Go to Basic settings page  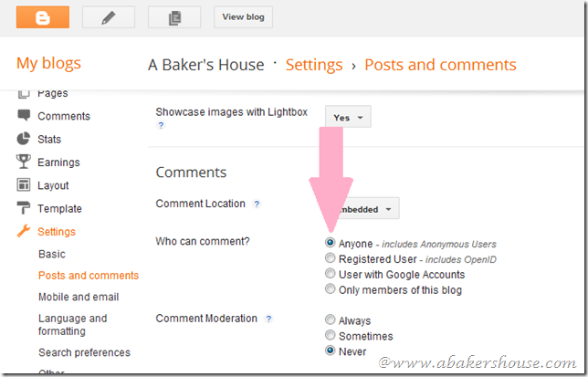52,254
